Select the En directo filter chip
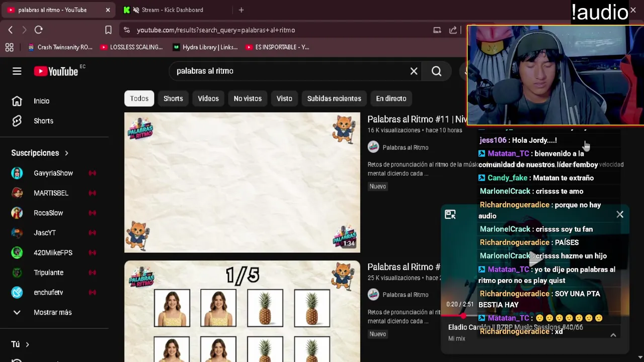644x362 pixels. pos(391,99)
